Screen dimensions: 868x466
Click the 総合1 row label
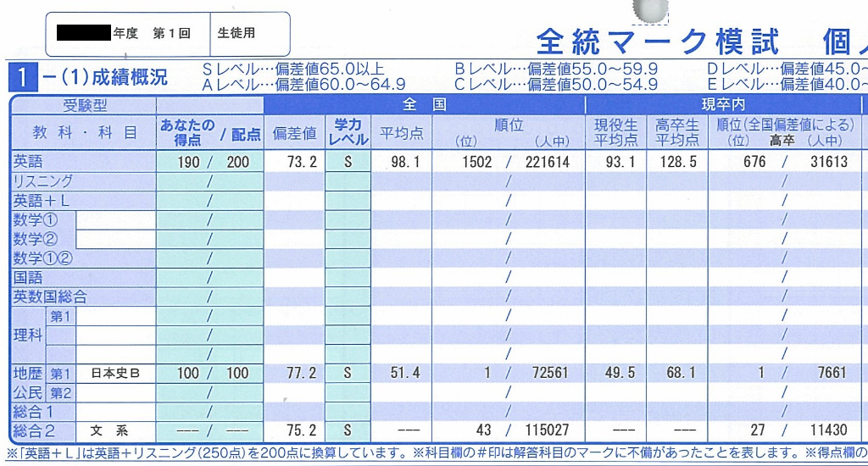(33, 412)
